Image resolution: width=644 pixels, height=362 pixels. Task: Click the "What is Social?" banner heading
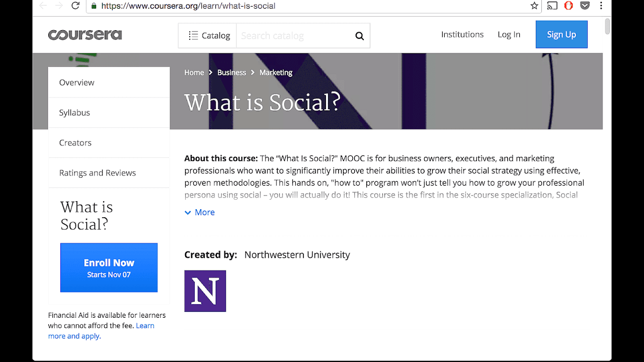tap(262, 103)
